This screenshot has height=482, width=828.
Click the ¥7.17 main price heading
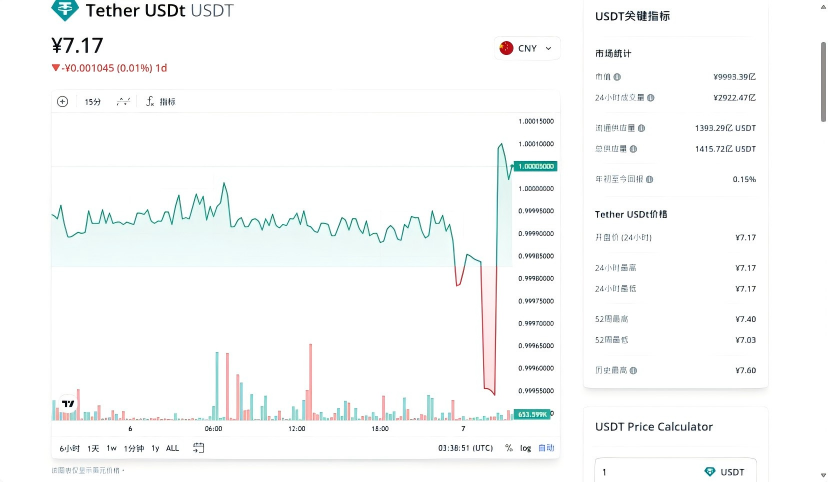(x=77, y=45)
